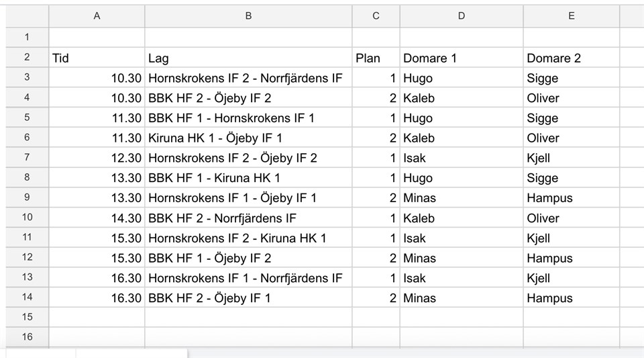Select 'BBK HF 1 - Kiruna HK 1' cell
Screen dimensions: 644x358
(x=248, y=178)
